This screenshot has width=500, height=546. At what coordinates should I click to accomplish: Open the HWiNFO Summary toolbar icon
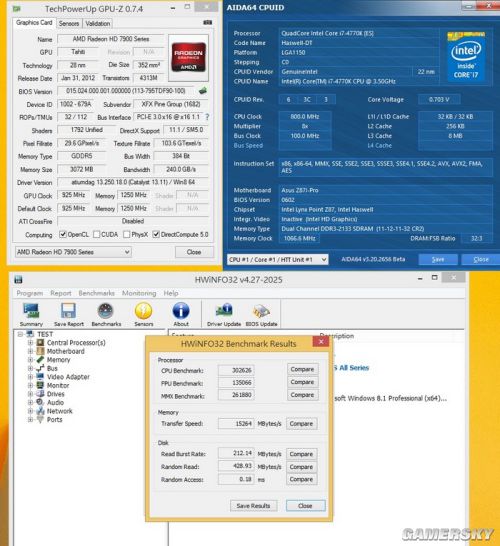coord(31,311)
